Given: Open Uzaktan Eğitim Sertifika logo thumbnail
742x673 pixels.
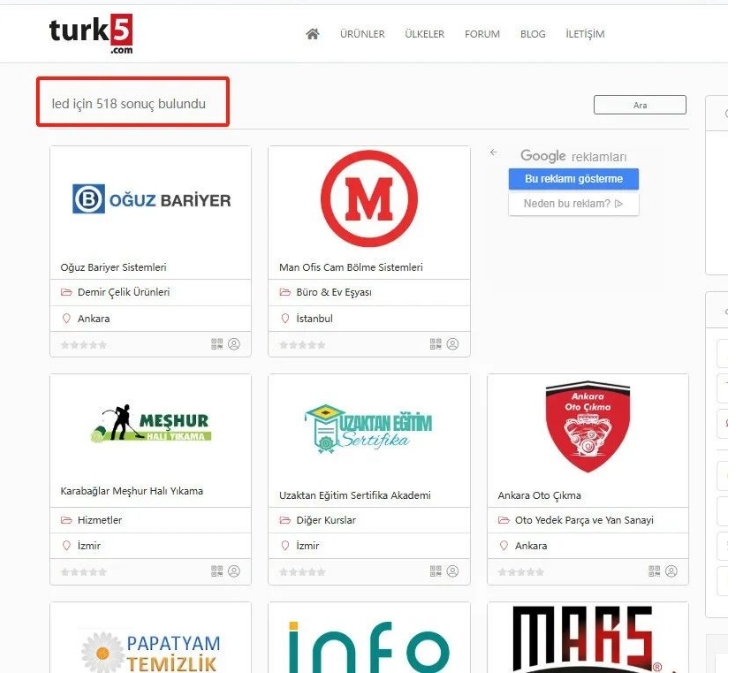Looking at the screenshot, I should [368, 429].
